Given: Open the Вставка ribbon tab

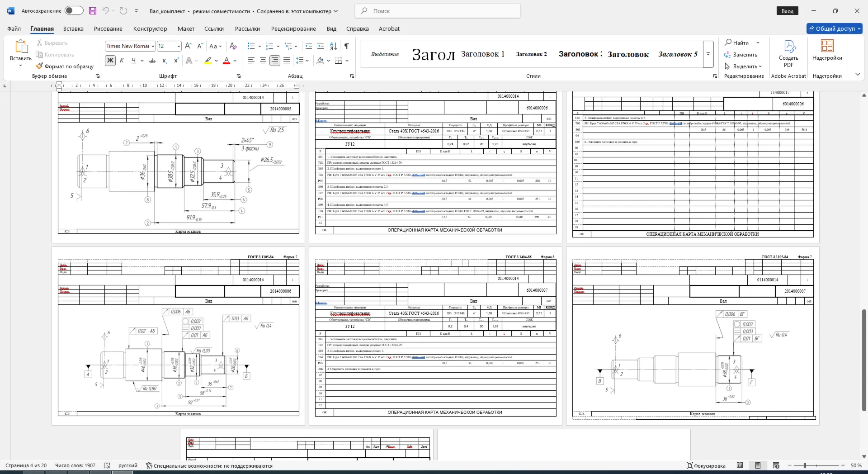Looking at the screenshot, I should tap(73, 28).
